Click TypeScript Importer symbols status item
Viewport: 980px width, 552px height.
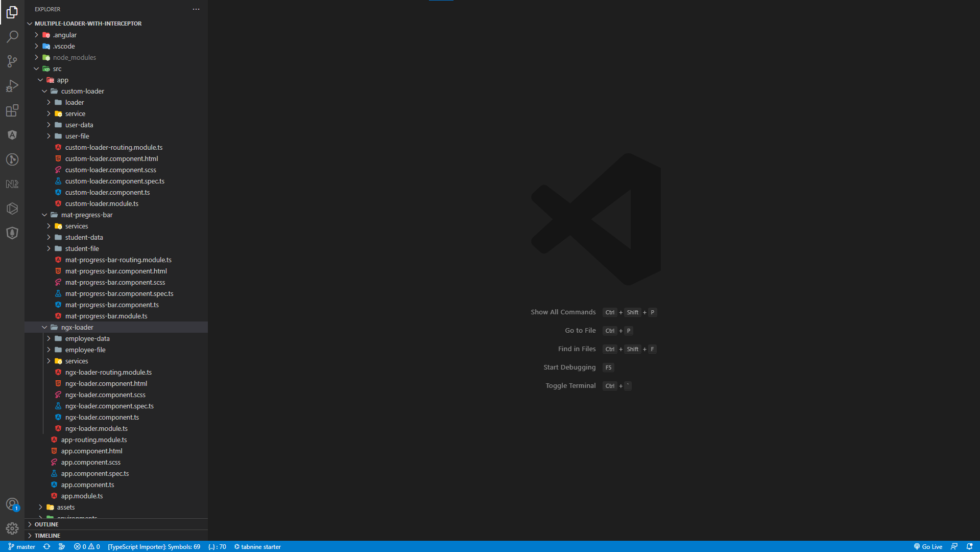tap(154, 546)
